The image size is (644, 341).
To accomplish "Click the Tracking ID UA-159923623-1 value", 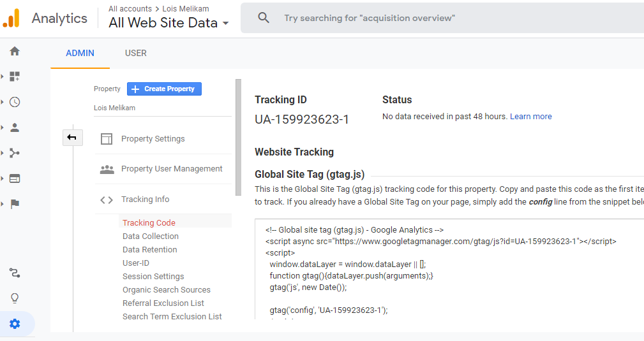I will 302,119.
